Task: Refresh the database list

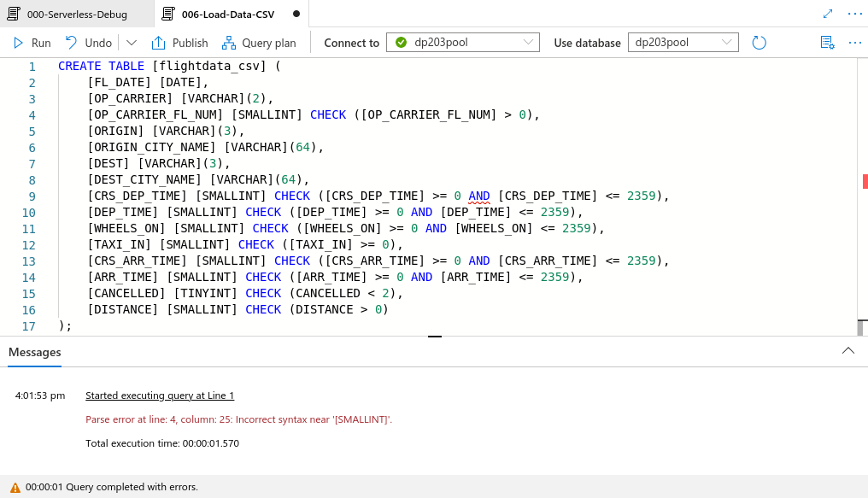Action: 759,42
